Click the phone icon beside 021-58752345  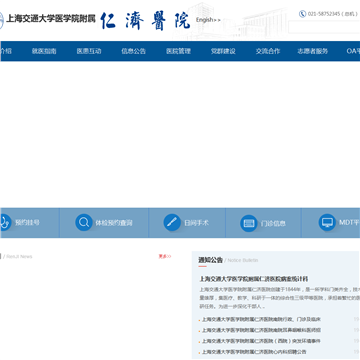coord(302,14)
